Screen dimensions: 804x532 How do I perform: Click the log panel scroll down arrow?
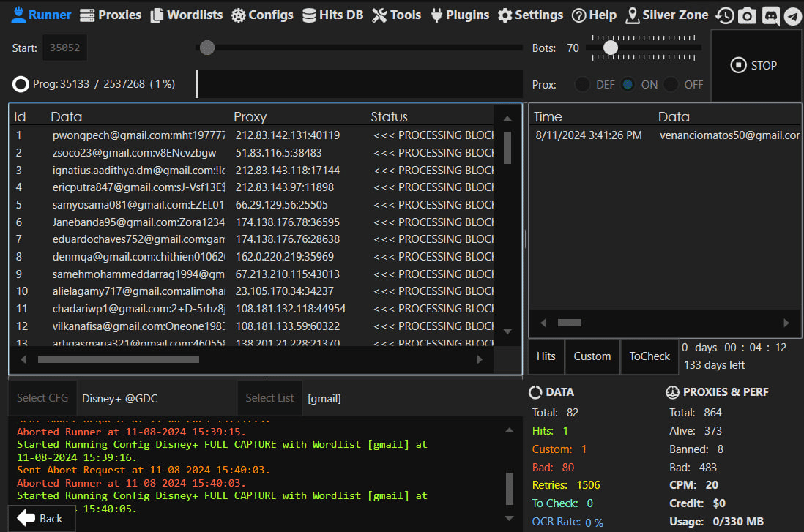510,518
